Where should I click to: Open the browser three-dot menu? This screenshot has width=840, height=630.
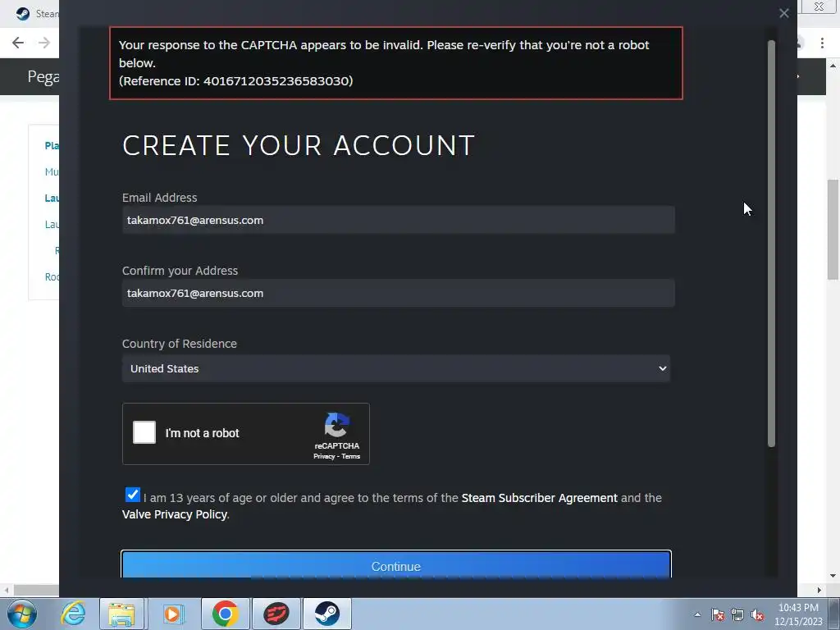coord(822,43)
